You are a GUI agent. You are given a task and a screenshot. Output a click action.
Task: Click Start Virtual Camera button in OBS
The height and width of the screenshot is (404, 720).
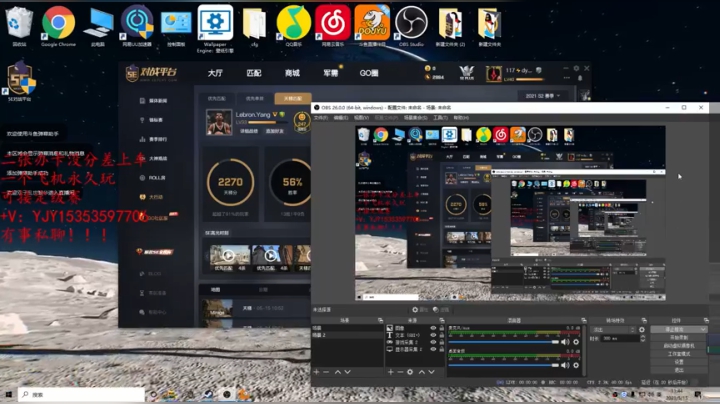tap(679, 346)
